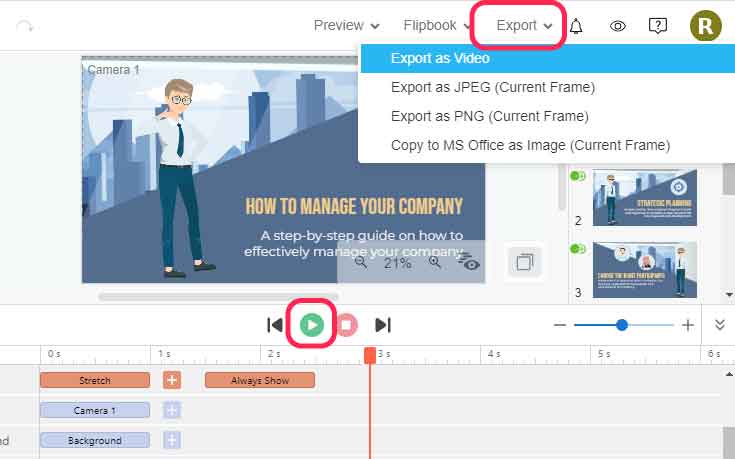Choose Export as PNG (Current Frame)
This screenshot has height=459, width=735.
click(x=489, y=116)
